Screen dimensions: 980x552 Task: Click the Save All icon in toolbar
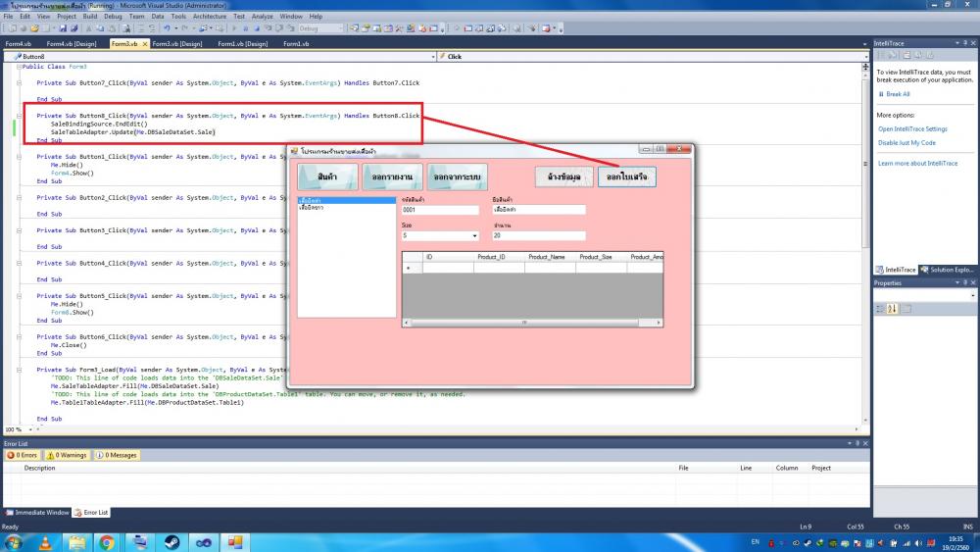click(x=74, y=28)
